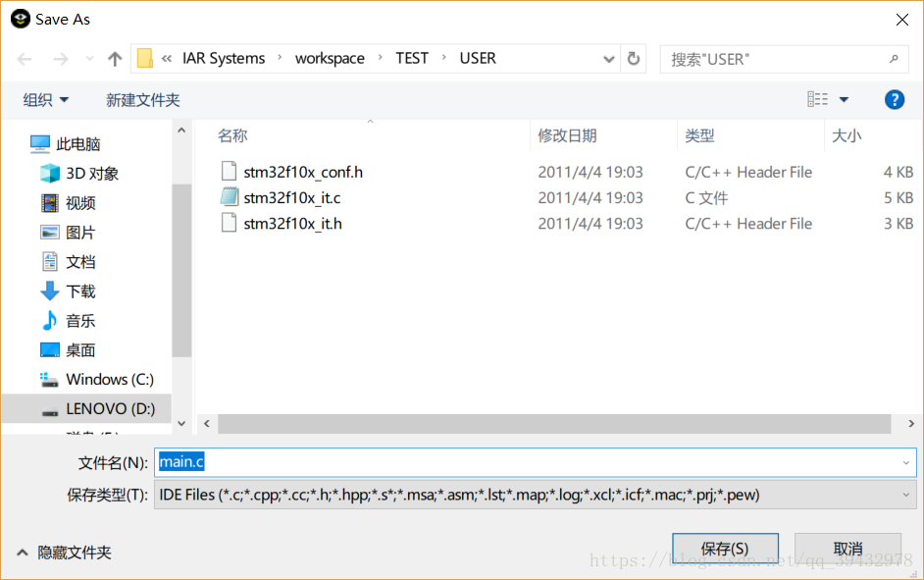Open the 组织 menu

coord(45,100)
